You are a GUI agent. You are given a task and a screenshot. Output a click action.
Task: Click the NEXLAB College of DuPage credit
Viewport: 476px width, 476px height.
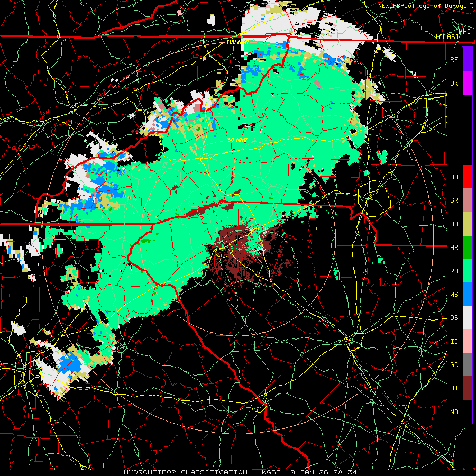point(426,6)
